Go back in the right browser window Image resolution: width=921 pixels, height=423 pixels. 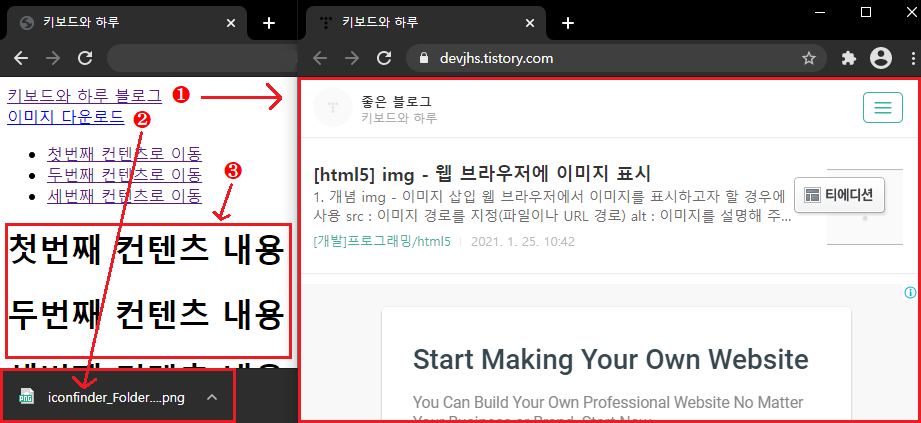coord(320,58)
